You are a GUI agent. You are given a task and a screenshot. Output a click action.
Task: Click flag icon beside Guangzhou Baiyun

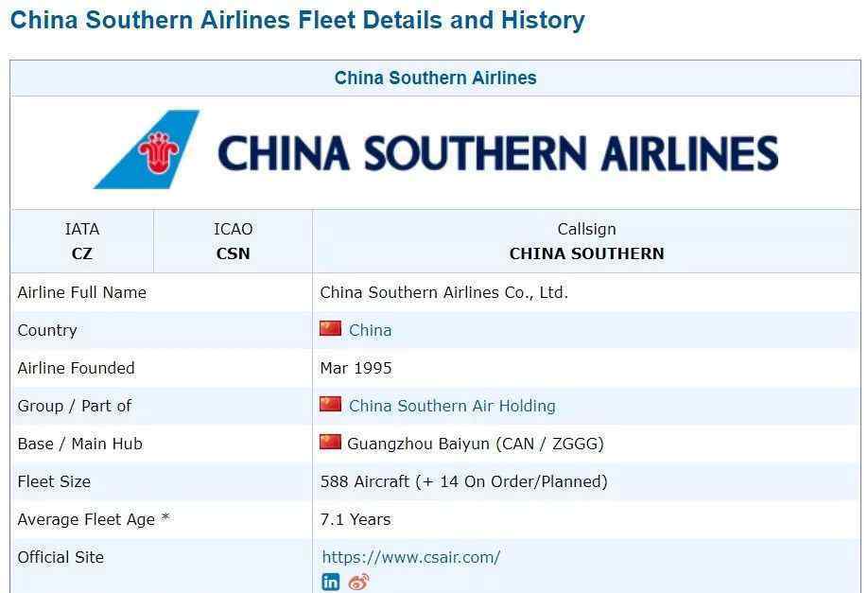[331, 442]
